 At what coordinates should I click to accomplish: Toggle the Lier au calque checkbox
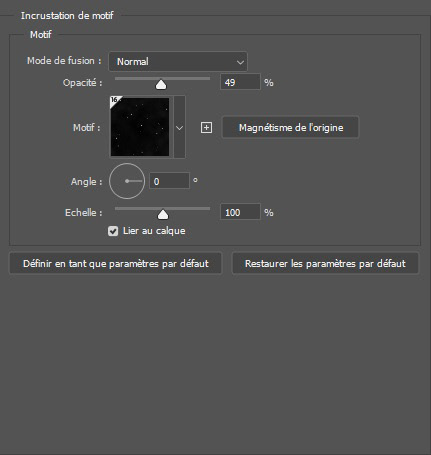click(x=113, y=231)
